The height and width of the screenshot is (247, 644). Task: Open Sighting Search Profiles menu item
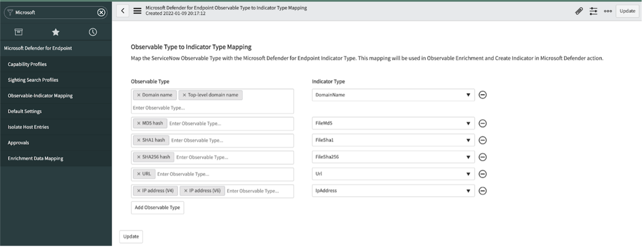pyautogui.click(x=56, y=80)
